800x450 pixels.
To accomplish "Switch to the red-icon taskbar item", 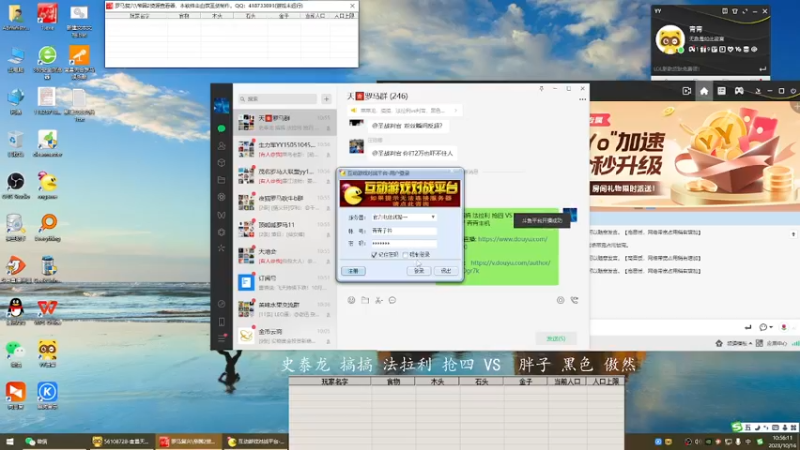I will [187, 441].
